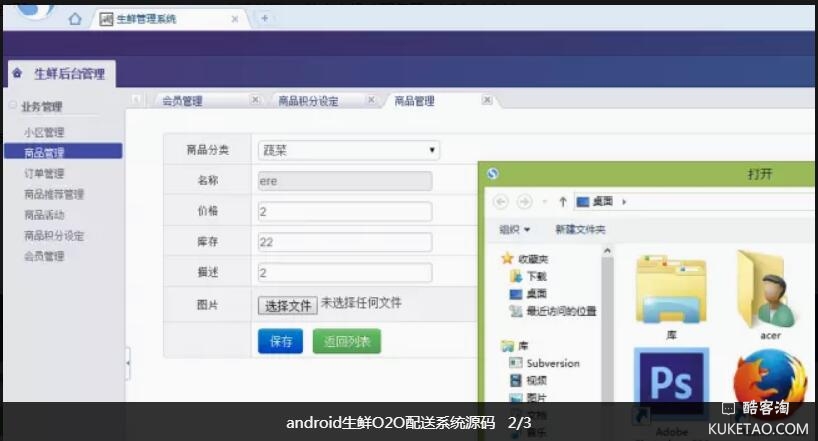Open 商品活动 in the sidebar
818x441 pixels.
pos(44,214)
